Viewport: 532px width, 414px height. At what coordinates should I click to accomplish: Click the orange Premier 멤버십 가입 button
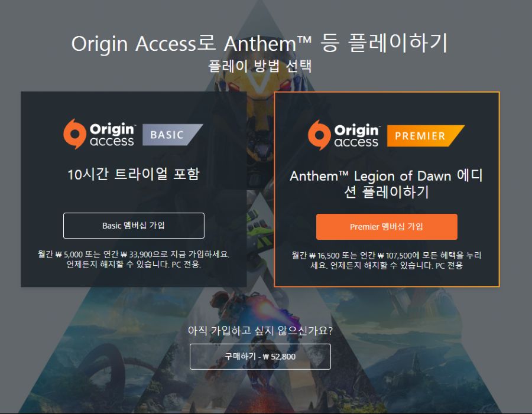387,227
